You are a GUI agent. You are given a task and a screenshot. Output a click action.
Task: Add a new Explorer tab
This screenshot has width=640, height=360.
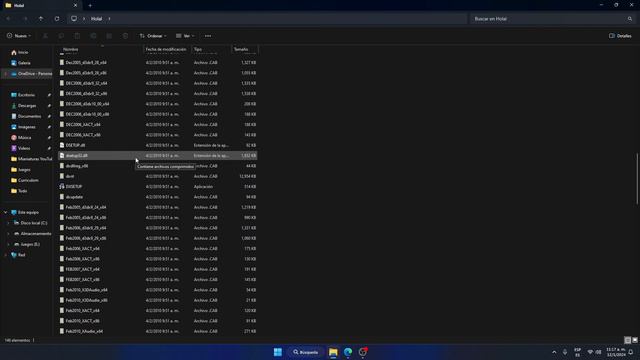pyautogui.click(x=90, y=5)
